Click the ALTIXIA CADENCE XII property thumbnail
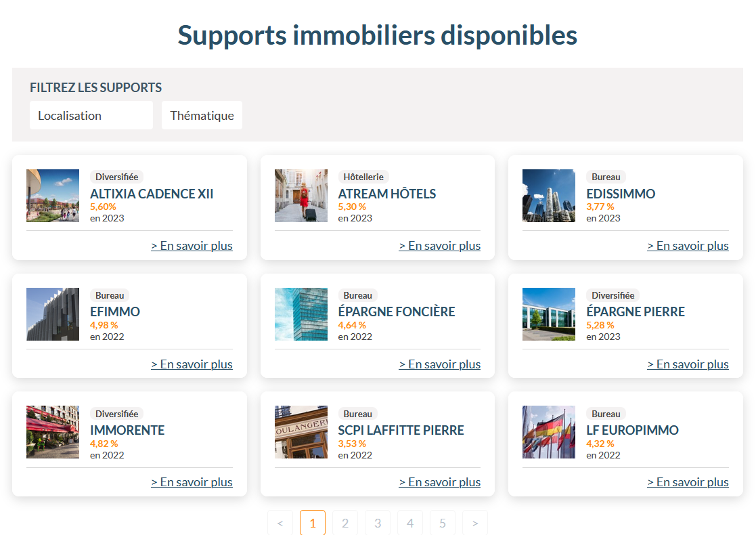The image size is (756, 535). (x=52, y=195)
